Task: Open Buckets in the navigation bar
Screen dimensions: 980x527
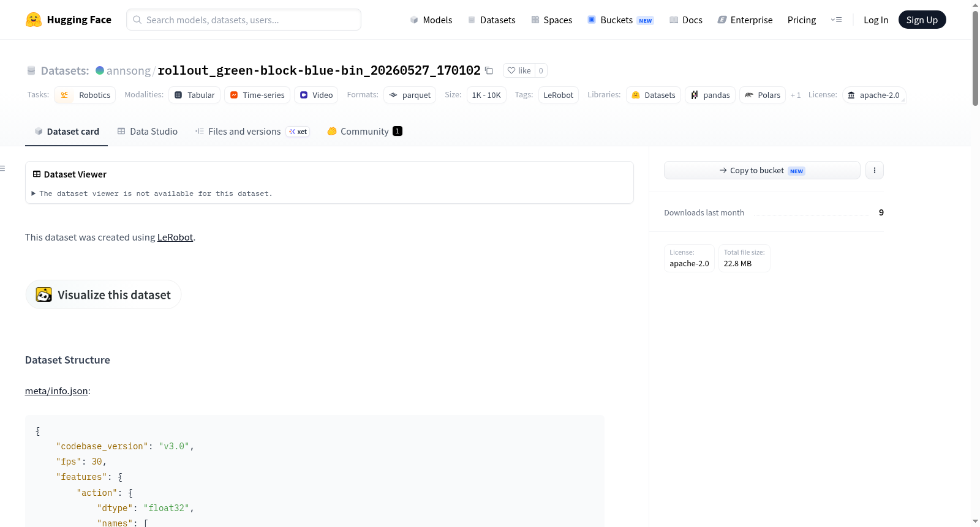Action: click(620, 20)
